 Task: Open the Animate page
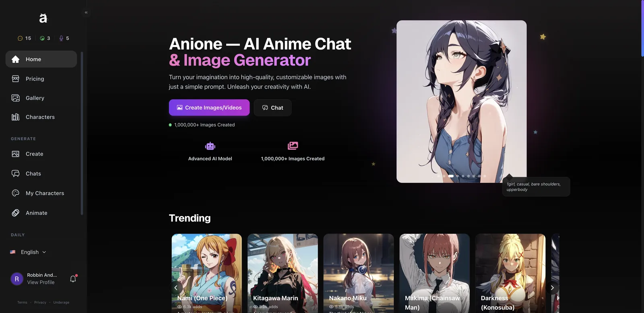[41, 213]
